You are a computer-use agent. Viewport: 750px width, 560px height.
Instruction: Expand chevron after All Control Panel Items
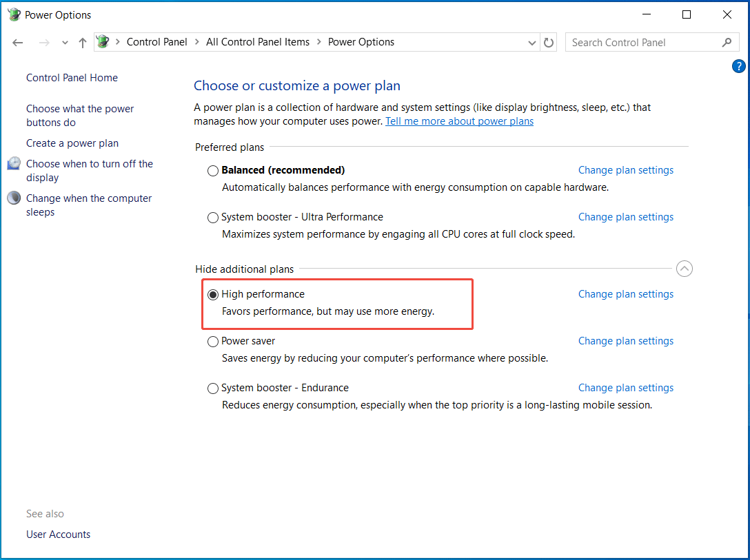[x=319, y=42]
